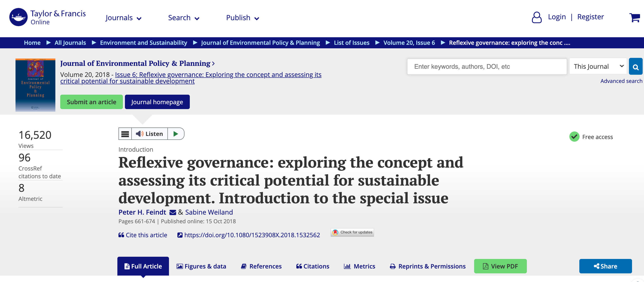644x282 pixels.
Task: Click the Check for updates badge
Action: click(352, 232)
